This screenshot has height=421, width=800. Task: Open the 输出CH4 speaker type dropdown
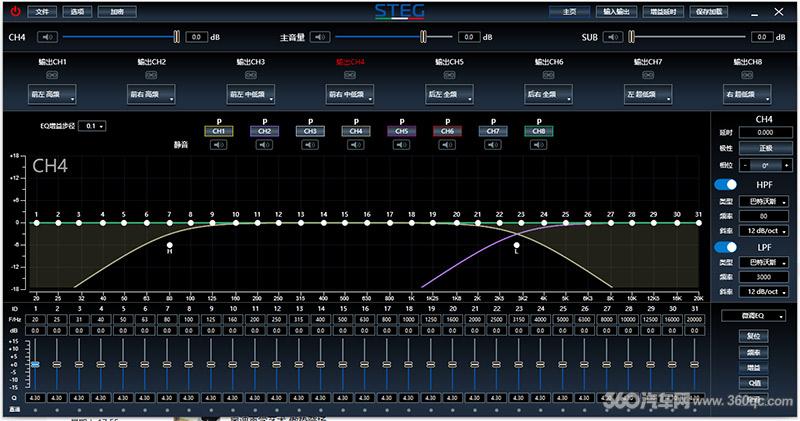[x=349, y=94]
